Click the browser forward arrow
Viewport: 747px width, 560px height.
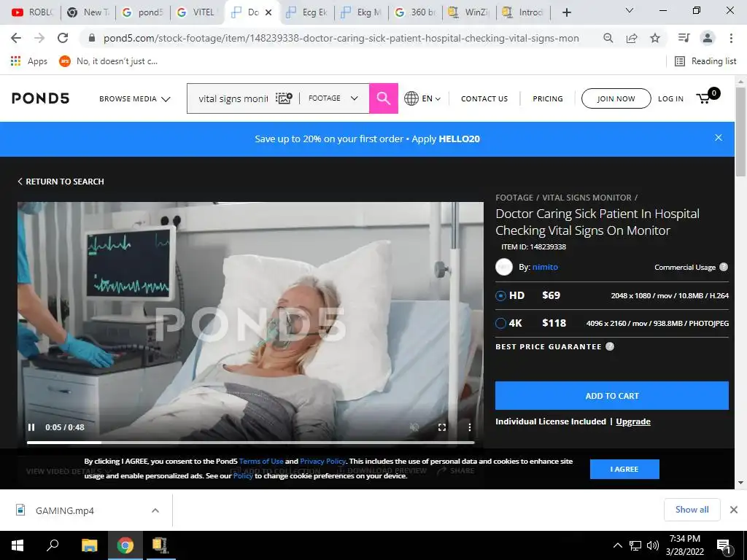point(39,38)
